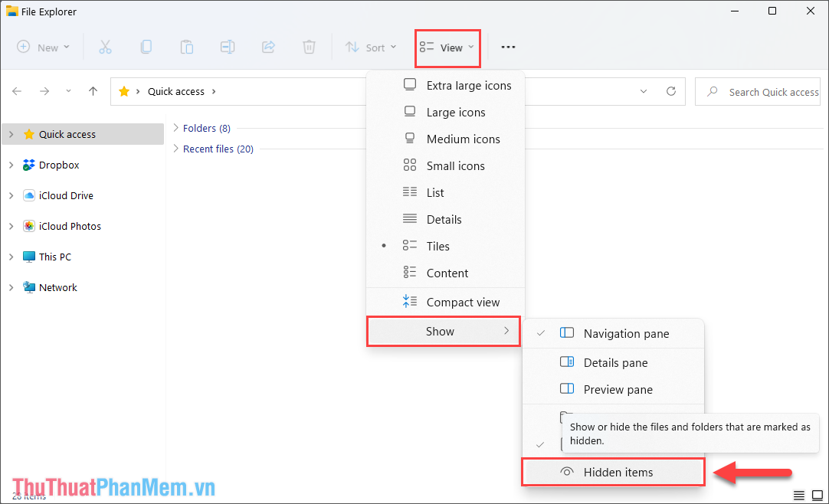Select the Cut icon in the toolbar
Image resolution: width=829 pixels, height=504 pixels.
tap(106, 47)
